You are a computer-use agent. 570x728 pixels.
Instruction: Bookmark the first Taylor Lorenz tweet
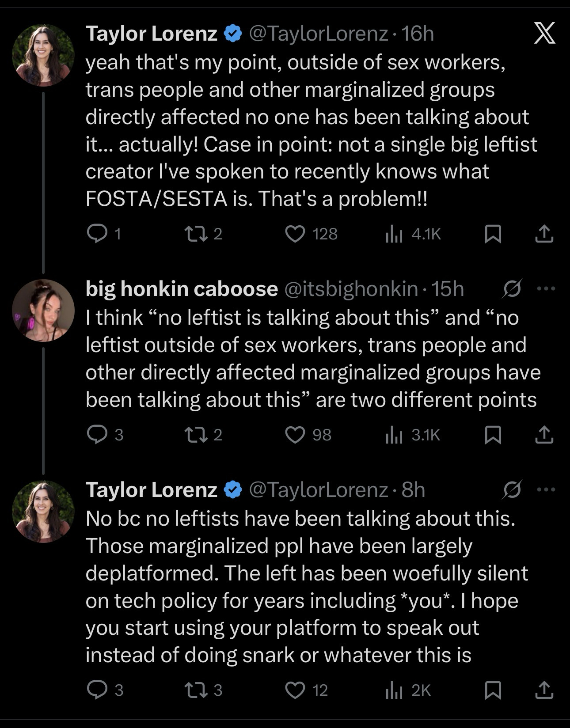tap(493, 234)
